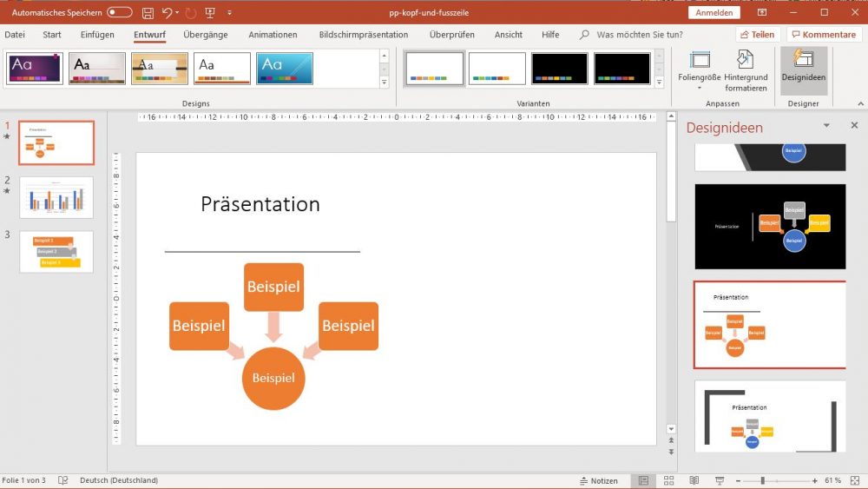Toggle the Notizen pane
The width and height of the screenshot is (868, 489).
coord(598,480)
